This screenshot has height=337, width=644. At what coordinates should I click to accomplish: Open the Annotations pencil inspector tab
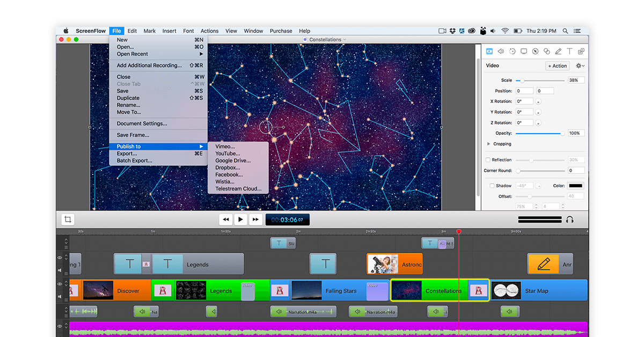coord(558,52)
